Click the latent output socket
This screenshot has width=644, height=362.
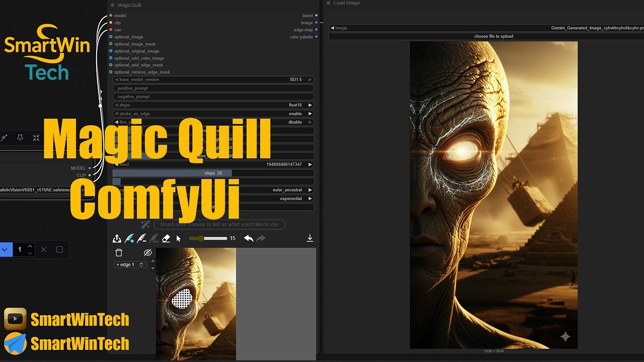[316, 16]
